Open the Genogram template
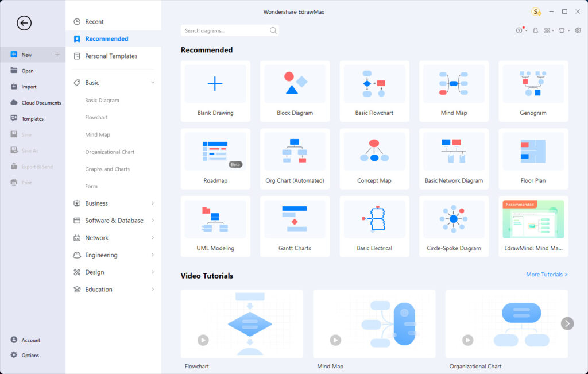The width and height of the screenshot is (588, 374). coord(533,91)
